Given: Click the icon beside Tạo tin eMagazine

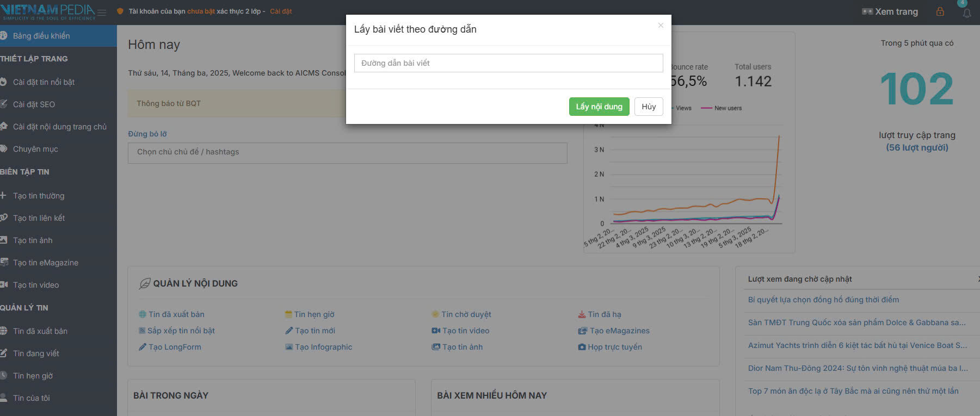Looking at the screenshot, I should tap(3, 262).
